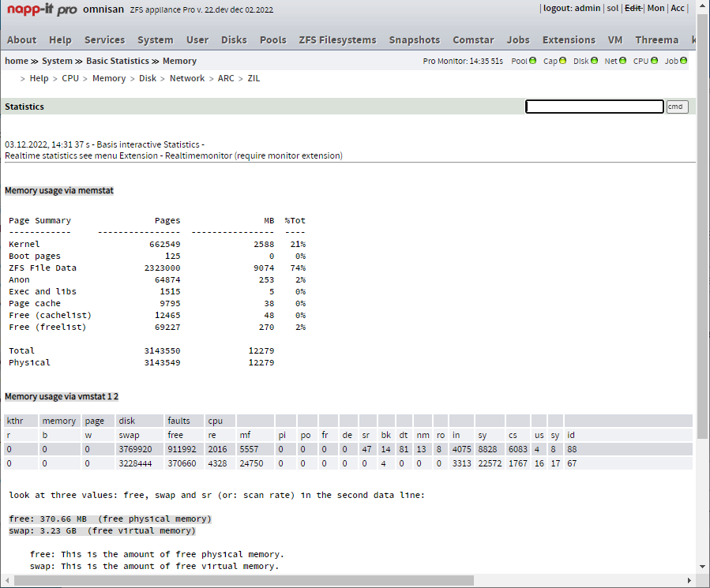Image resolution: width=710 pixels, height=588 pixels.
Task: Click Memory in the breadcrumb path
Action: click(179, 61)
